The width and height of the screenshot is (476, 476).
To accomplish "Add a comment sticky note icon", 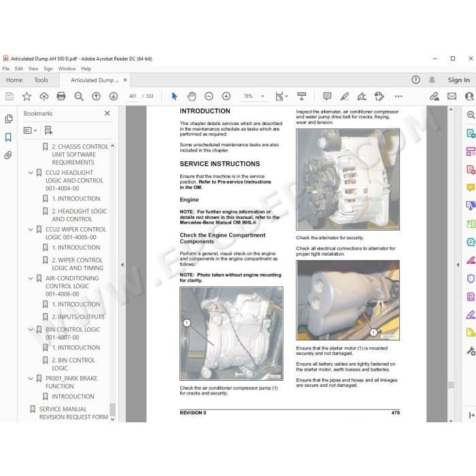I will coord(327,97).
